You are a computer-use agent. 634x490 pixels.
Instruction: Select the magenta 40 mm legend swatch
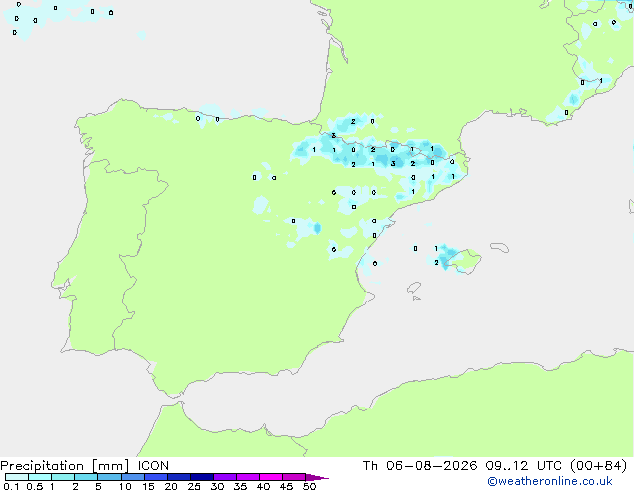[x=271, y=477]
